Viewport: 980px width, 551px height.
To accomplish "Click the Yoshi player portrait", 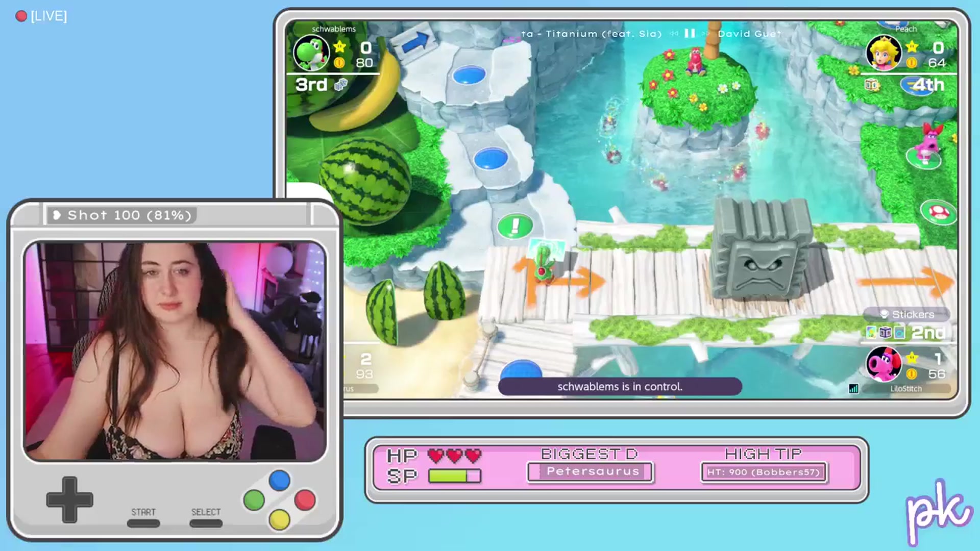I will coord(311,53).
